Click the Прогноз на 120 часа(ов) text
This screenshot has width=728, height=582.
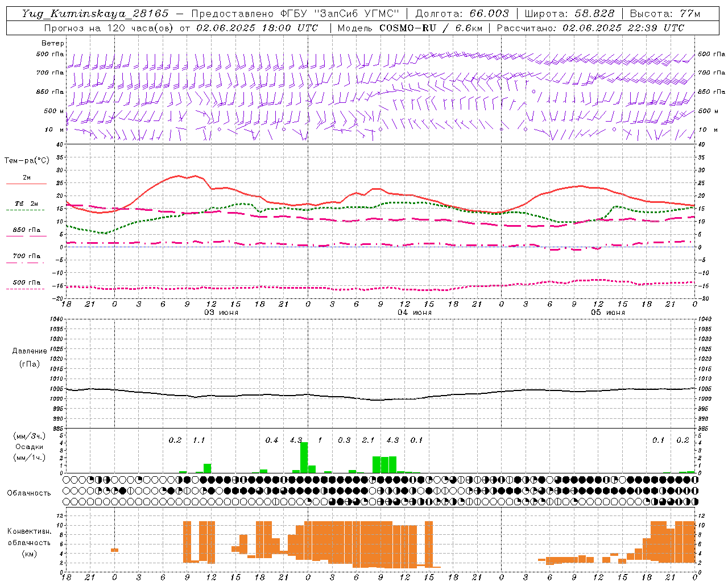(x=109, y=28)
